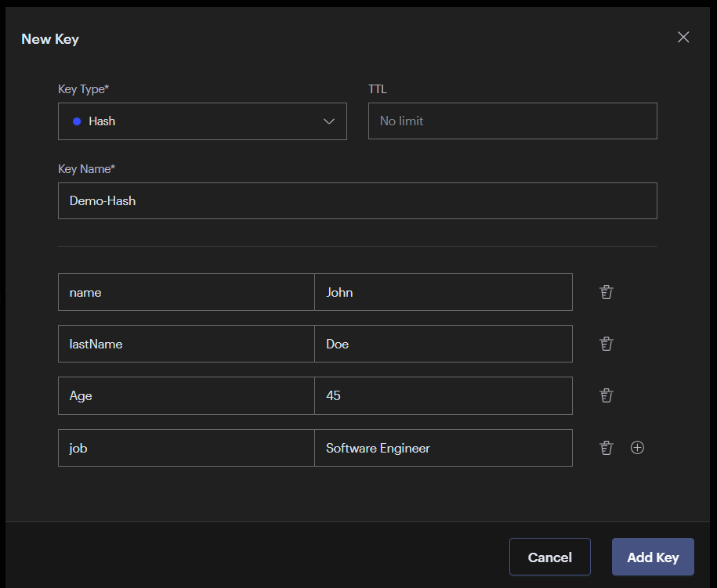Select the Key Type combo box showing Hash

(202, 121)
